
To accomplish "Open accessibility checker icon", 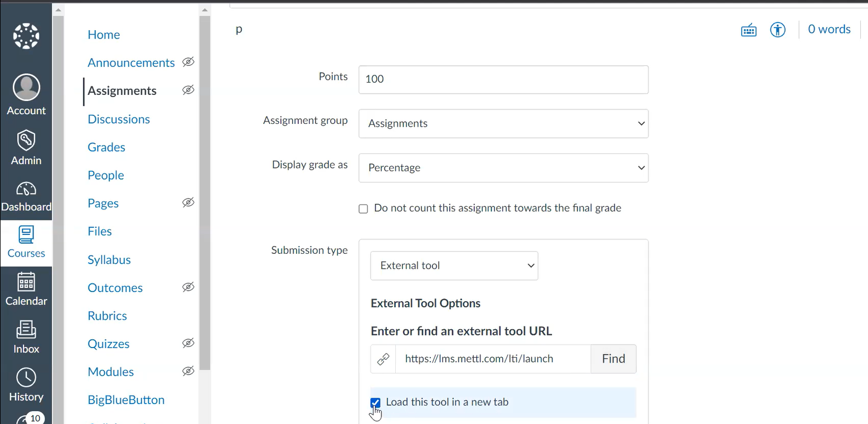I will point(778,30).
